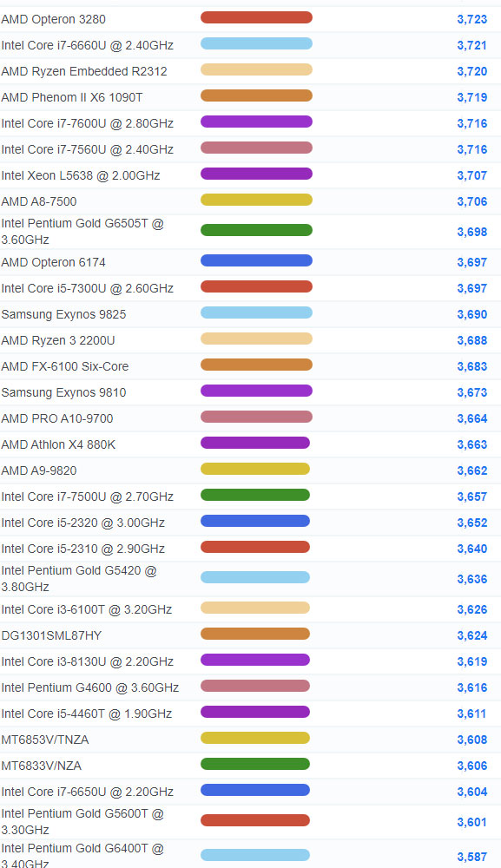The width and height of the screenshot is (501, 868).
Task: Select Intel Core i5-7300U @ 2.60GHz
Action: pyautogui.click(x=88, y=288)
